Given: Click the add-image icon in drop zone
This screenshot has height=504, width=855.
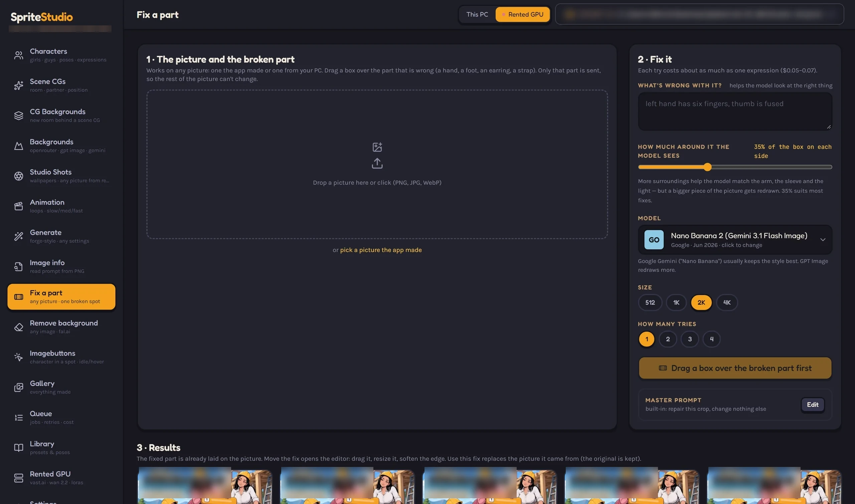Looking at the screenshot, I should [377, 147].
